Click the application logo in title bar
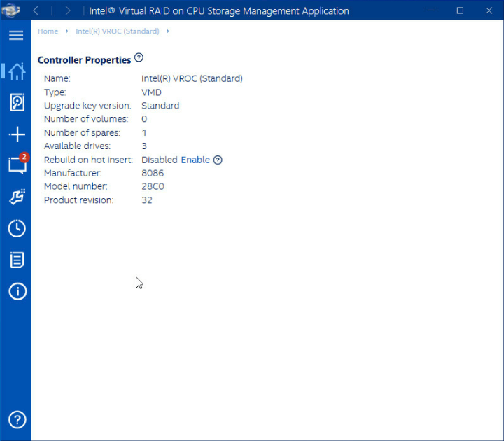The width and height of the screenshot is (504, 441). pos(10,10)
